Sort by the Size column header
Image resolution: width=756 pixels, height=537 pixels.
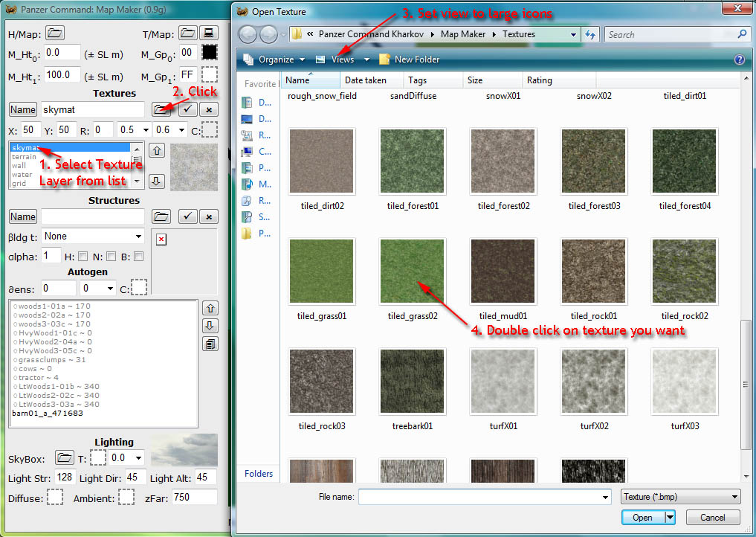coord(493,80)
